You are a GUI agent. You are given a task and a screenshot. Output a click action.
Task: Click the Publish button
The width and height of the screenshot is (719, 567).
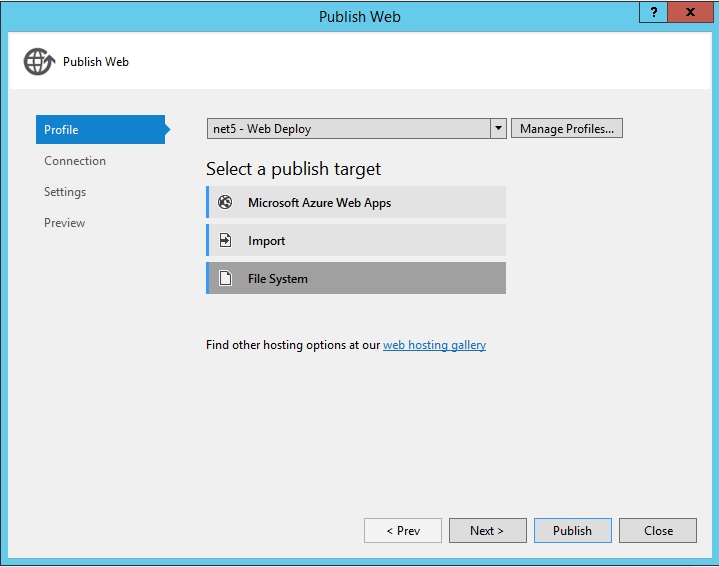pos(572,531)
